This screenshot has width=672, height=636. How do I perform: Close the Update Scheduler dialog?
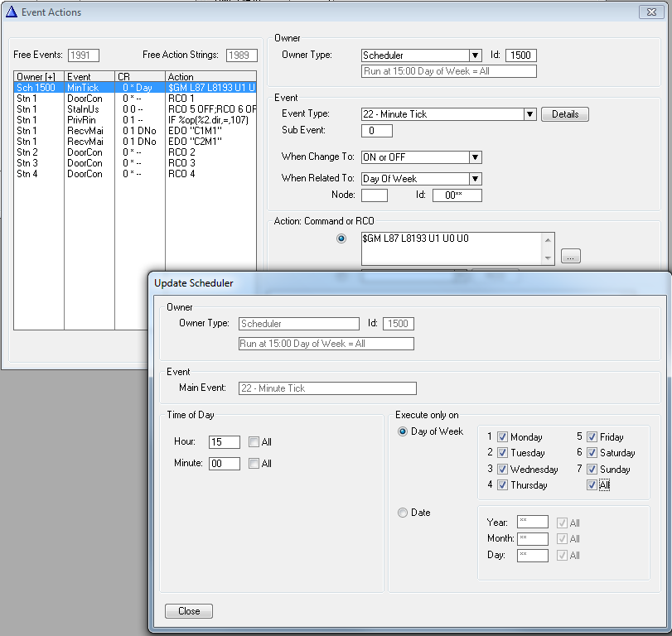[x=189, y=611]
